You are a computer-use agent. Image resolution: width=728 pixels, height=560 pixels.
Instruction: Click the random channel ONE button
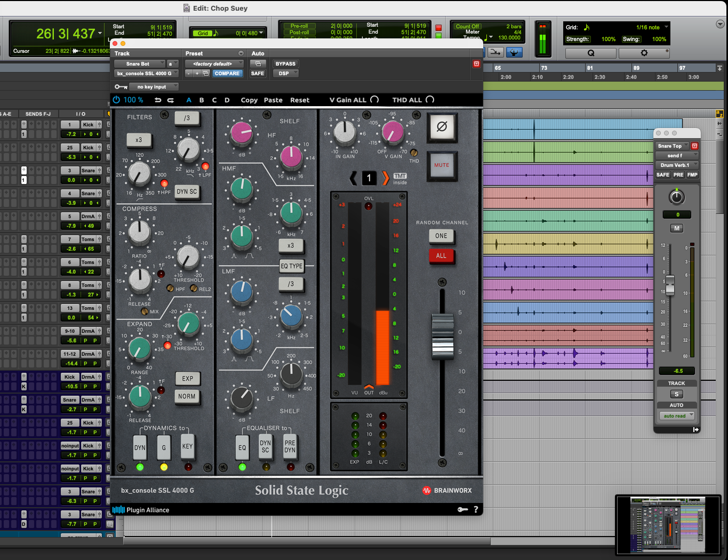click(441, 236)
